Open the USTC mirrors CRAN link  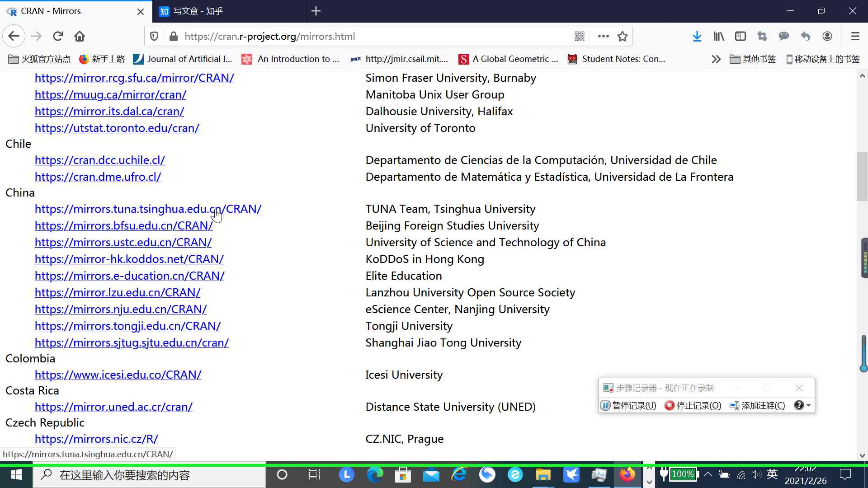(123, 242)
